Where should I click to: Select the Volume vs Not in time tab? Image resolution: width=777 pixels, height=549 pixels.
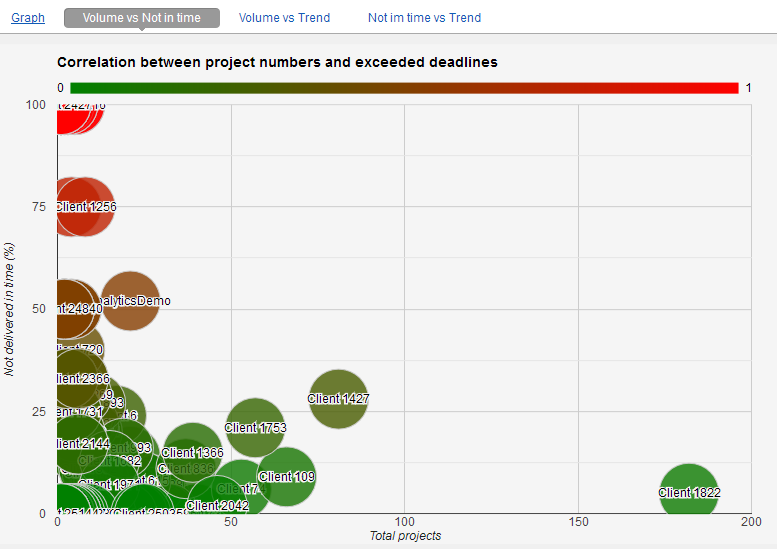141,17
